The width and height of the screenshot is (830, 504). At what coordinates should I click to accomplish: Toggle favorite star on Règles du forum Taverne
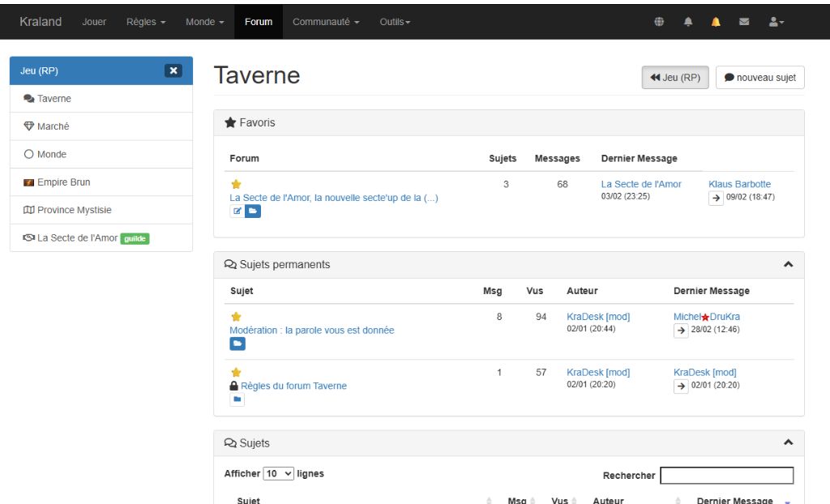click(x=236, y=373)
